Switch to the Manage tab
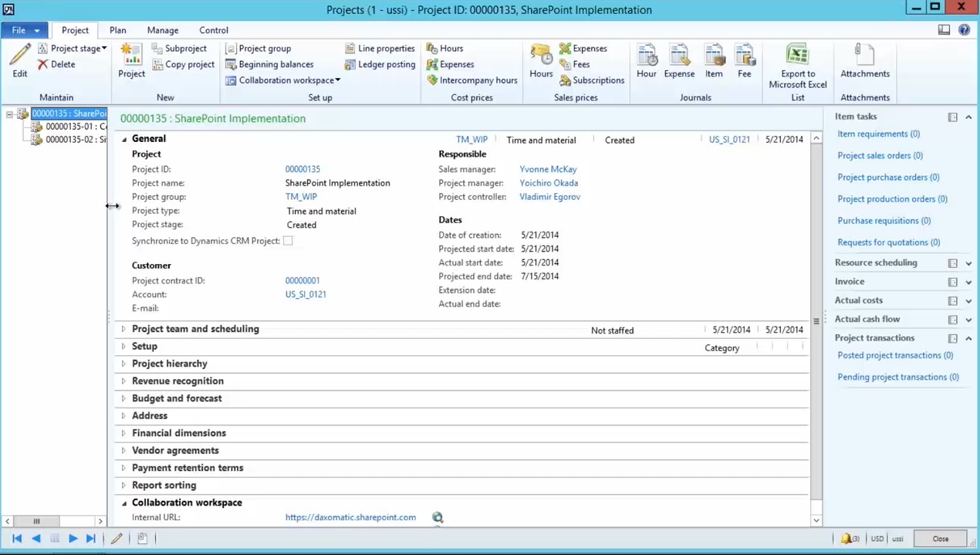 click(163, 30)
